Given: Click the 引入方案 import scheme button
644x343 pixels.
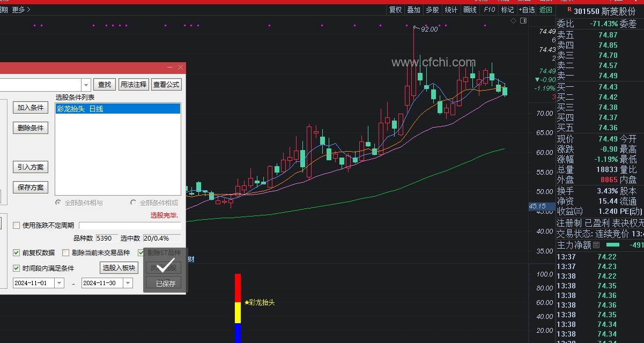Looking at the screenshot, I should (31, 167).
